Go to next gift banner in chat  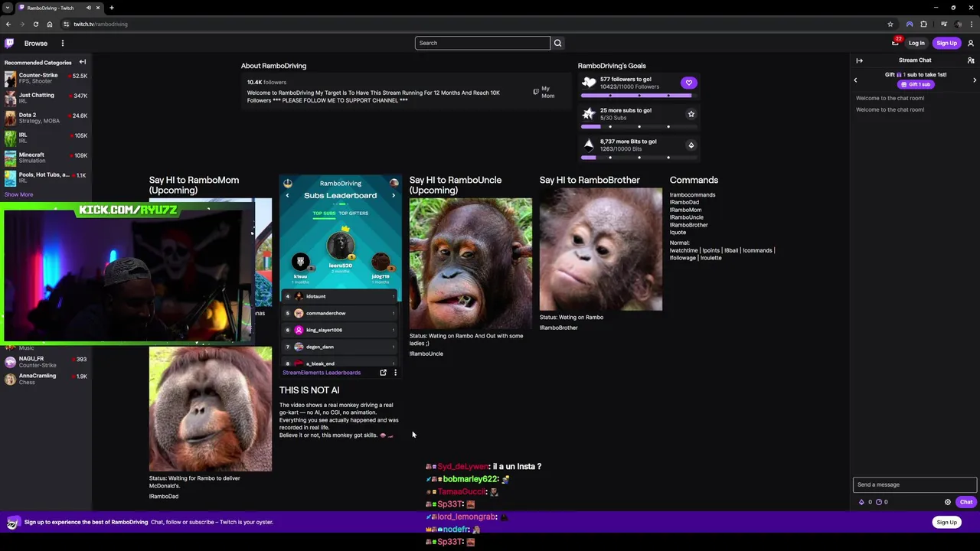point(975,80)
